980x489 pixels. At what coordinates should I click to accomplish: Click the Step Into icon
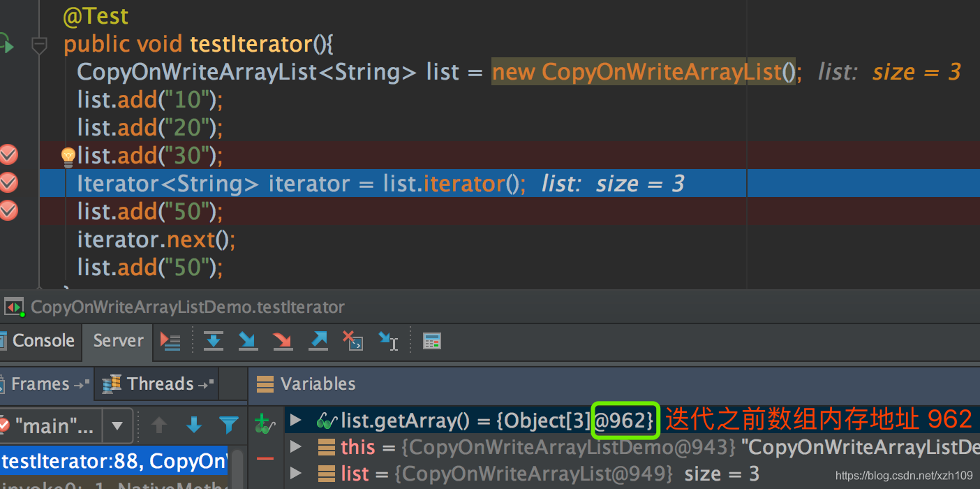click(248, 341)
